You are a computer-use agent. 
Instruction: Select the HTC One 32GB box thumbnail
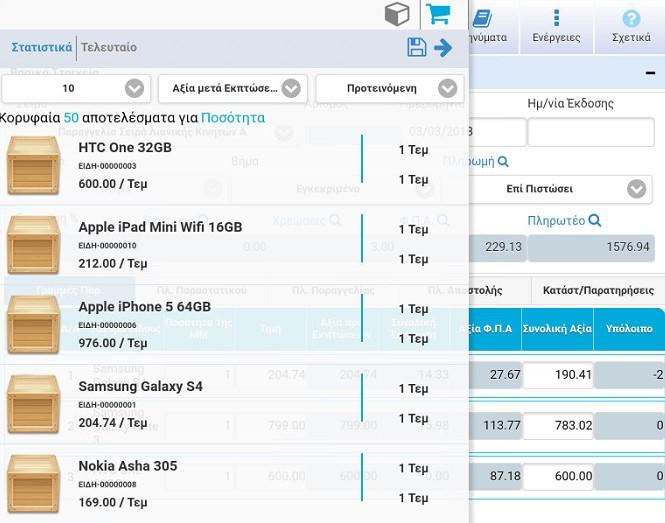point(33,165)
